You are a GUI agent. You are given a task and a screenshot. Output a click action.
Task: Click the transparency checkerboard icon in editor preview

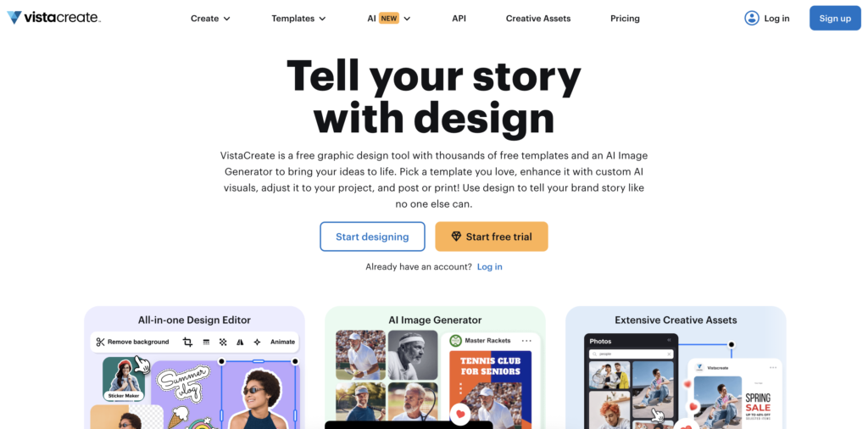click(223, 342)
